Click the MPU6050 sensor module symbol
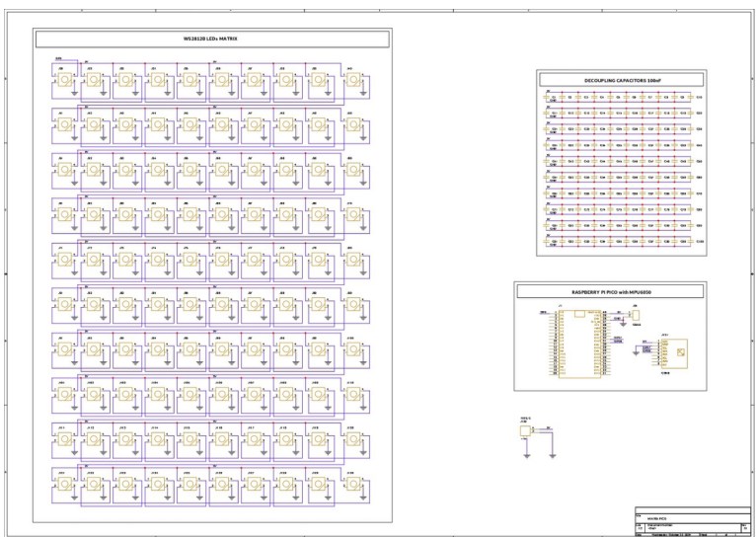The height and width of the screenshot is (537, 756). pos(674,353)
